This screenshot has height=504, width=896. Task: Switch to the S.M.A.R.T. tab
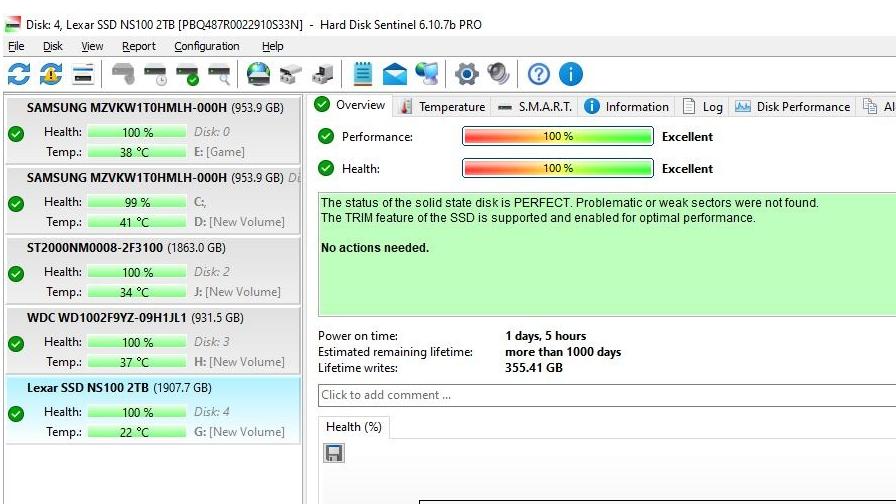535,107
